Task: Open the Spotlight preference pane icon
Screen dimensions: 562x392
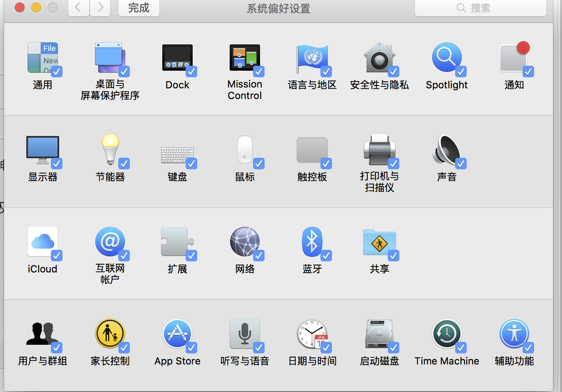Action: [x=446, y=58]
